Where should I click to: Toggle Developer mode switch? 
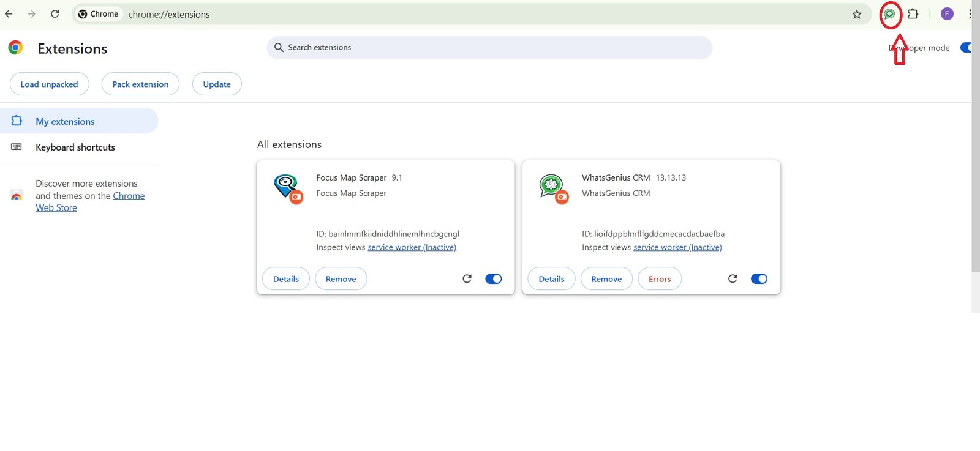pos(966,48)
